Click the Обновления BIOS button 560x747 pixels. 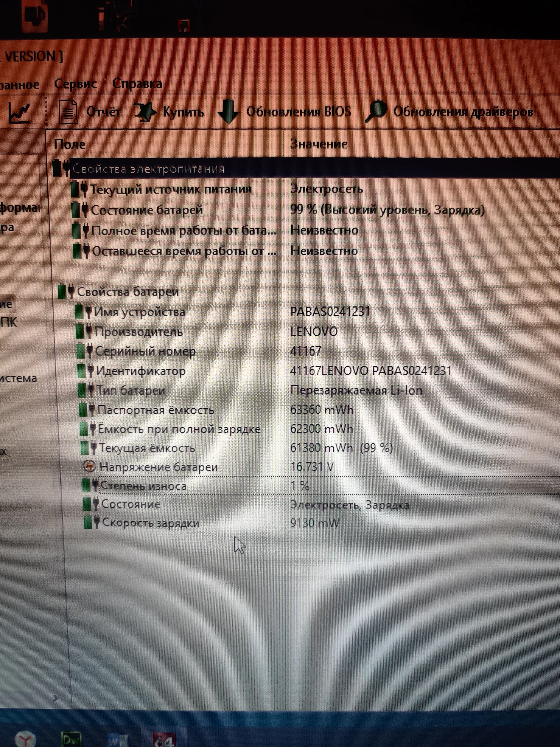coord(298,112)
